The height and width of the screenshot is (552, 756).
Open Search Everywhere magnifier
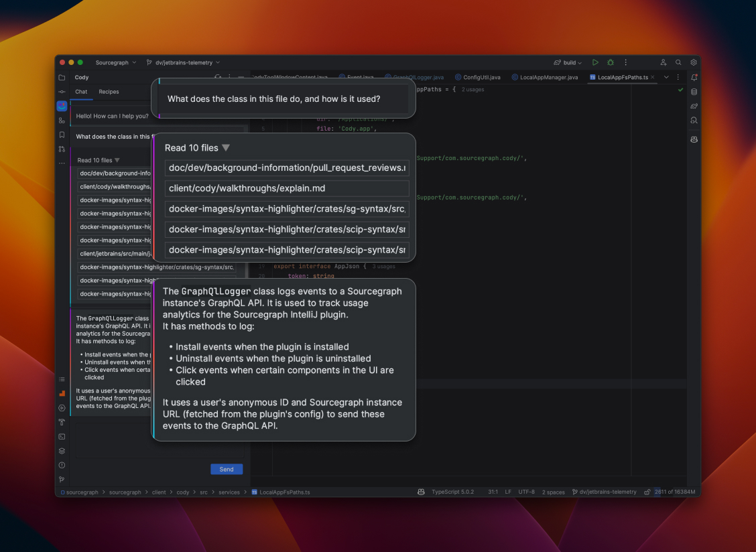[x=678, y=63]
